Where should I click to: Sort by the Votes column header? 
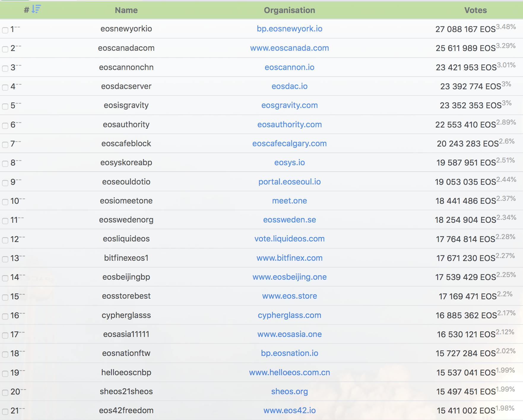[x=476, y=10]
